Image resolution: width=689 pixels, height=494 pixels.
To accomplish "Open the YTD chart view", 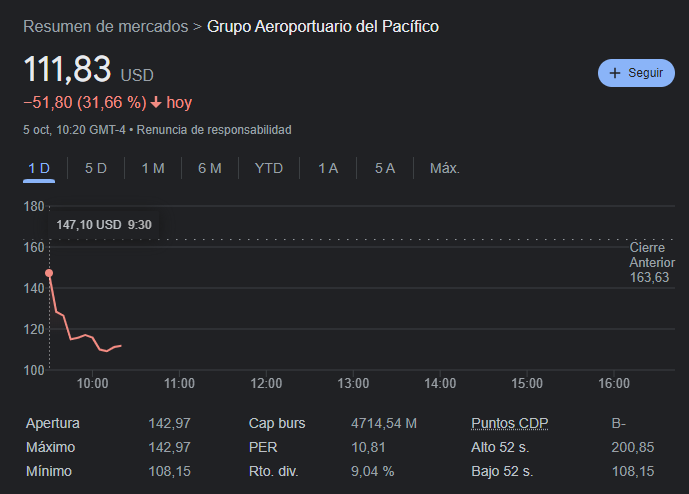I will tap(269, 168).
